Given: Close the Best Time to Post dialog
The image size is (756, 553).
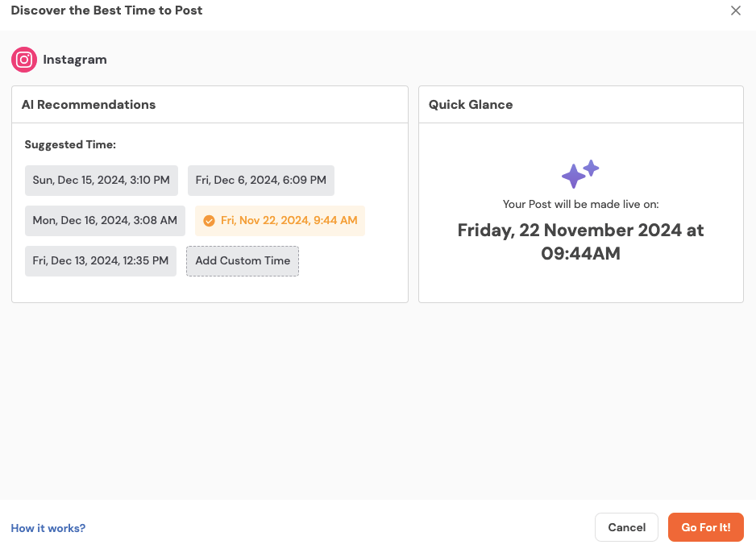Looking at the screenshot, I should pyautogui.click(x=735, y=10).
